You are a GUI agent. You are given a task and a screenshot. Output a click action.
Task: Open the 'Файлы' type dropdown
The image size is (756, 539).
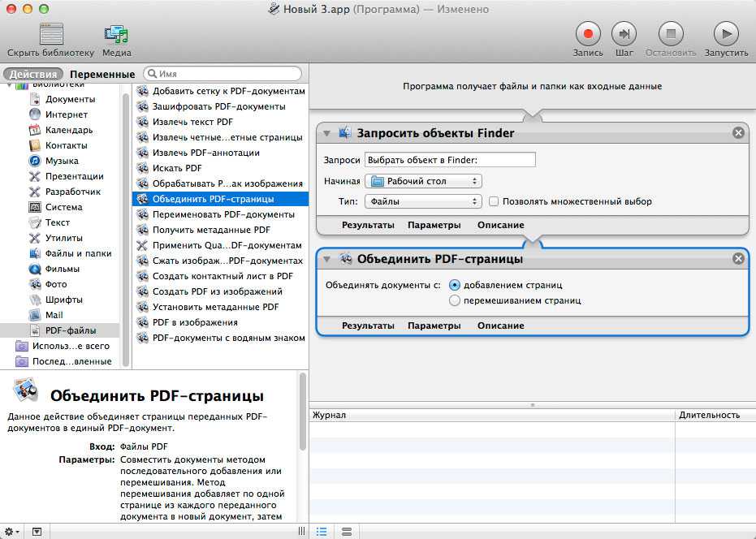[x=423, y=201]
